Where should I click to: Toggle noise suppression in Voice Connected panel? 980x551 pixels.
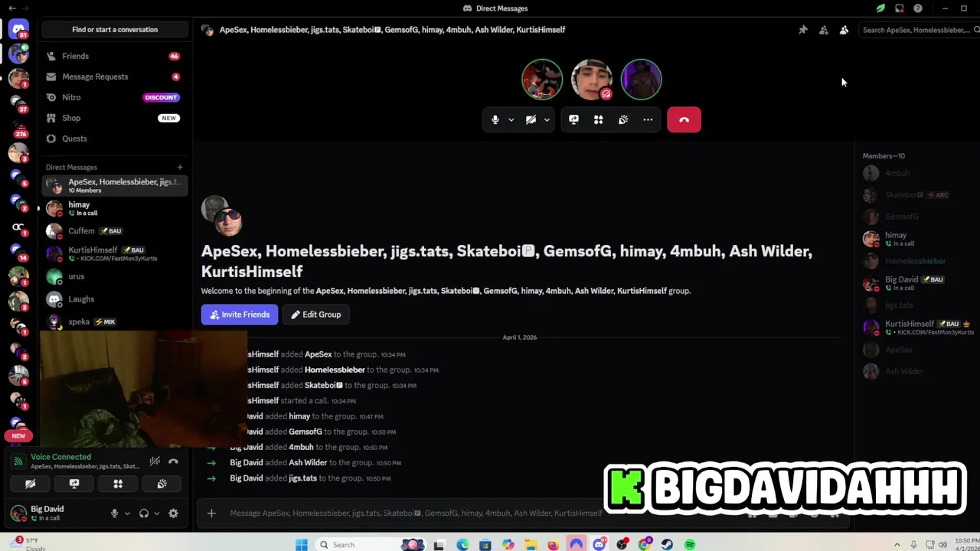click(x=155, y=461)
